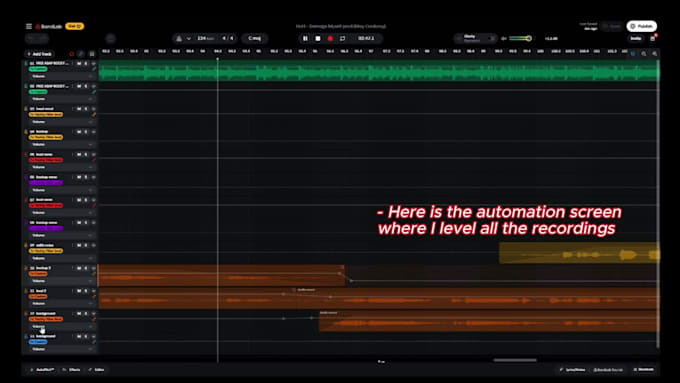The height and width of the screenshot is (383, 680).
Task: Select the orange audio region on track 12
Action: (489, 321)
